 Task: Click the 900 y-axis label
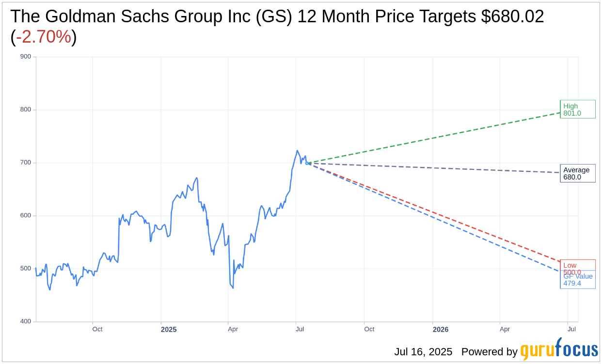tap(26, 57)
